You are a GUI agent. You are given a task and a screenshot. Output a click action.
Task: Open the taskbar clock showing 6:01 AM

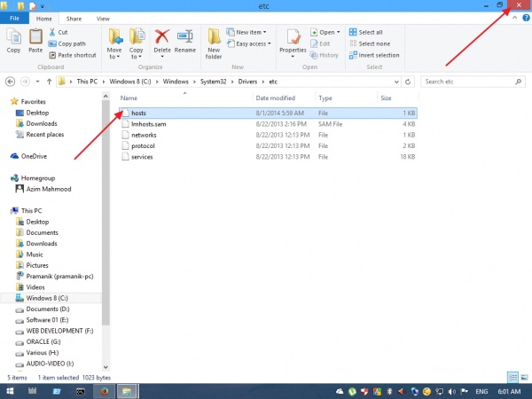509,392
